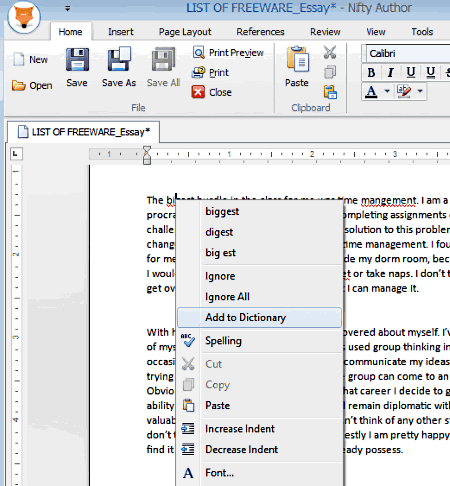Click the font color A swatch
450x486 pixels.
pyautogui.click(x=371, y=91)
